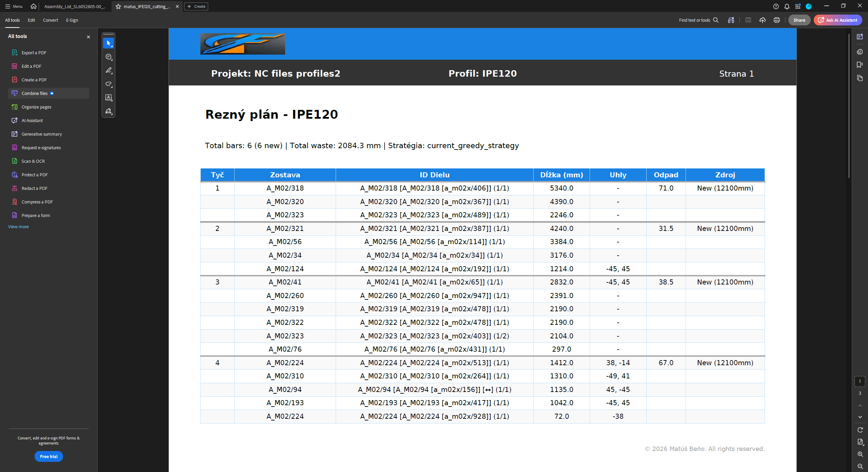Click Ask AI Assistant button
Screen dimensions: 868x472
(x=838, y=20)
